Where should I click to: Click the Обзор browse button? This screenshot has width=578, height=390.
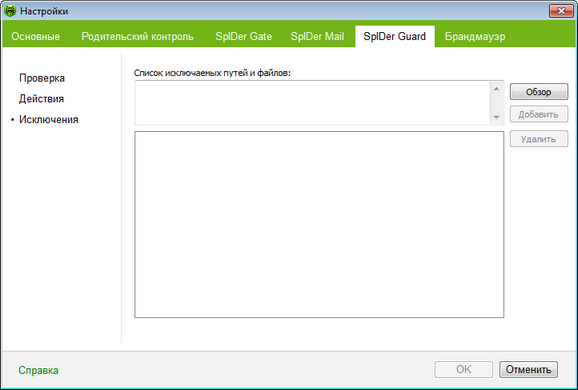click(539, 92)
